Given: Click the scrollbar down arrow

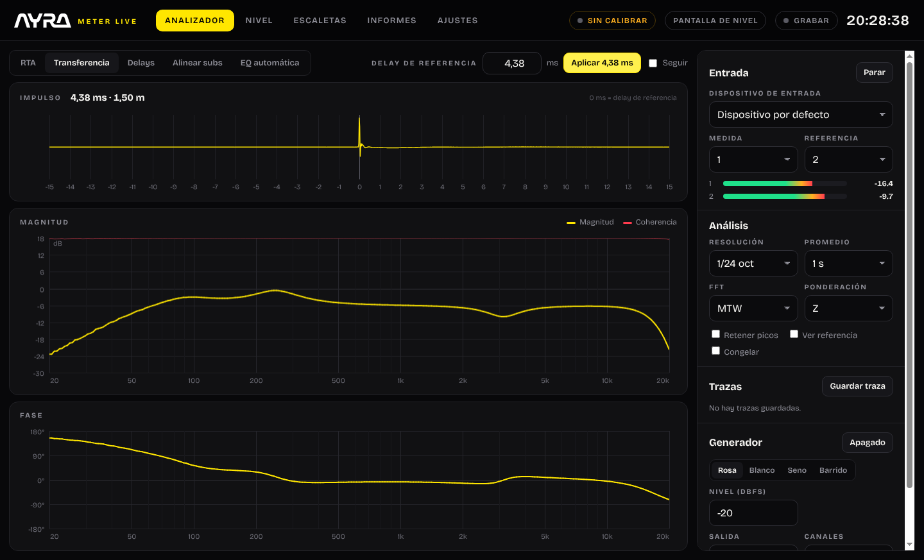Looking at the screenshot, I should tap(909, 545).
